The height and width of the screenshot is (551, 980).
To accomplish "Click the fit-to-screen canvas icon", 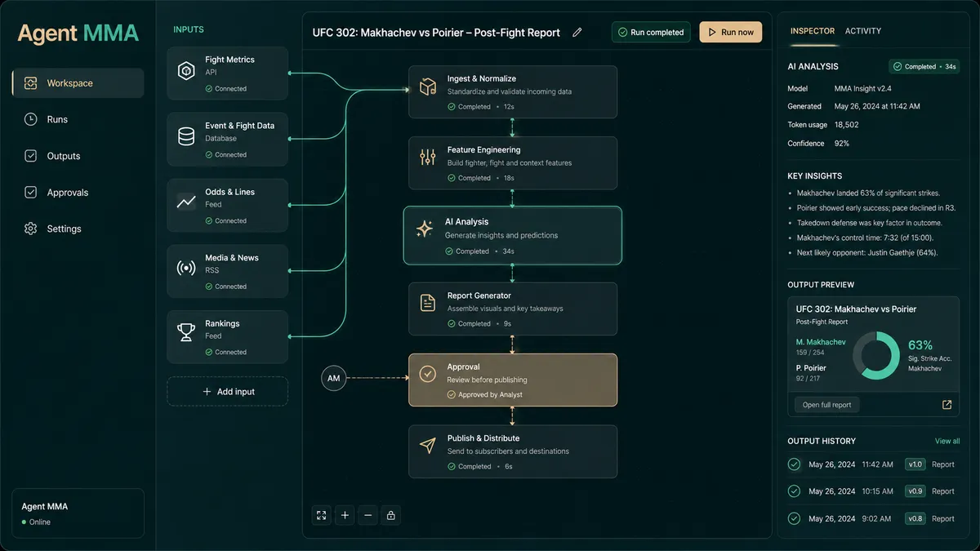I will [x=322, y=515].
